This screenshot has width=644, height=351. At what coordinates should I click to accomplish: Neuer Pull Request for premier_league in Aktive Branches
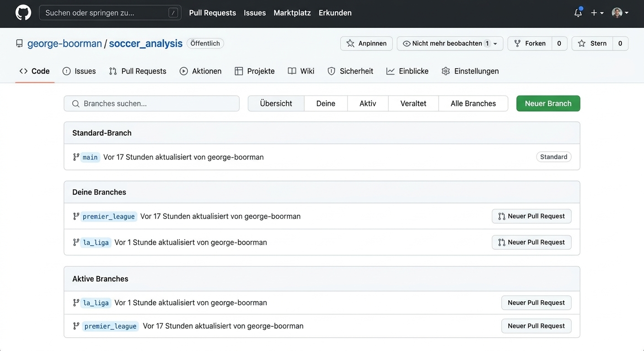pos(537,326)
